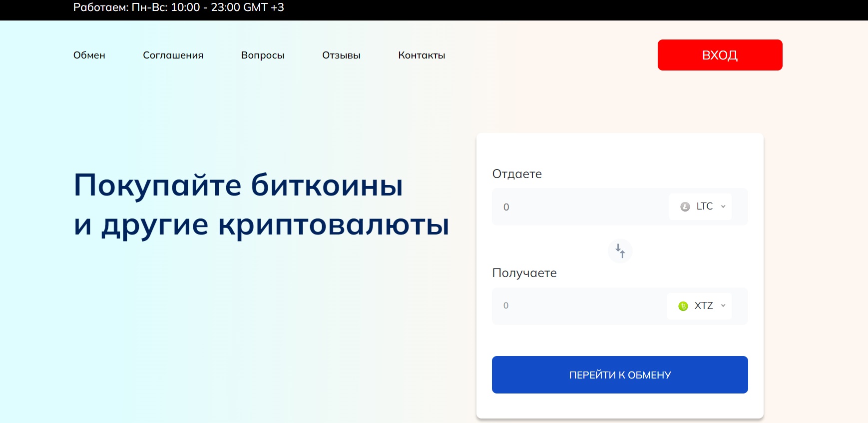
Task: Click the red ВХОД login button
Action: point(720,55)
